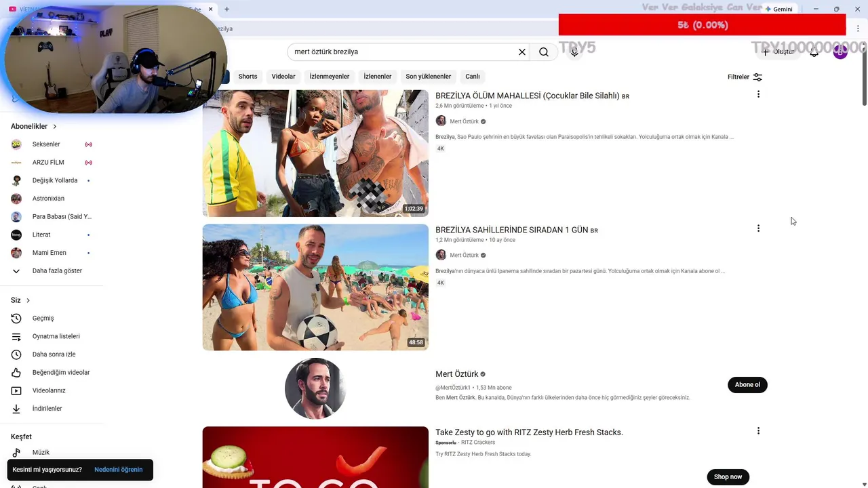Open a new browser tab with plus

pos(226,9)
